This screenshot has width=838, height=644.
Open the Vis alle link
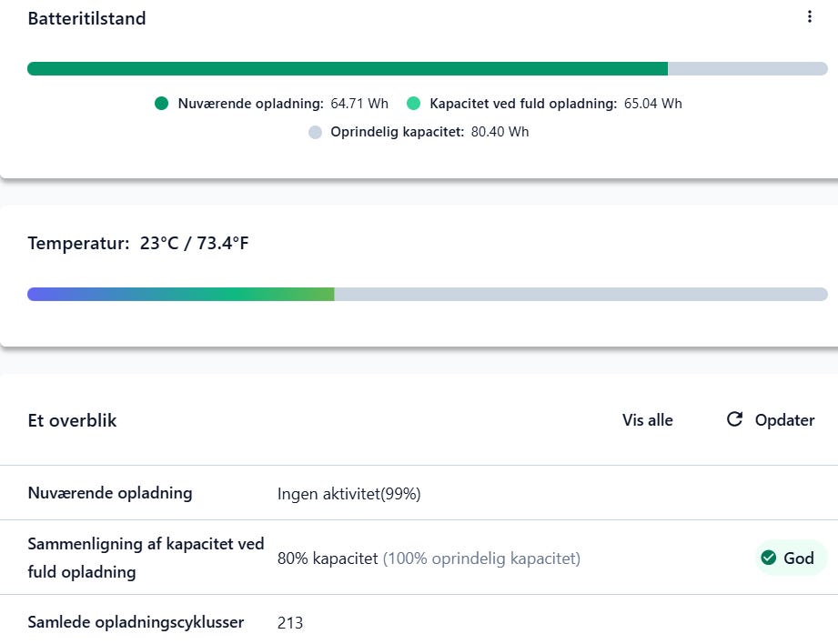tap(647, 420)
